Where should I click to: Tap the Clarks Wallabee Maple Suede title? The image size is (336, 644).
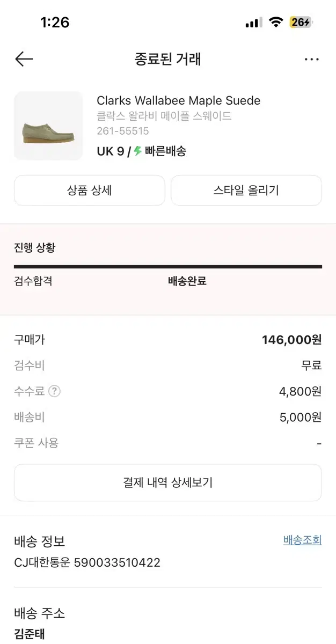pyautogui.click(x=178, y=100)
